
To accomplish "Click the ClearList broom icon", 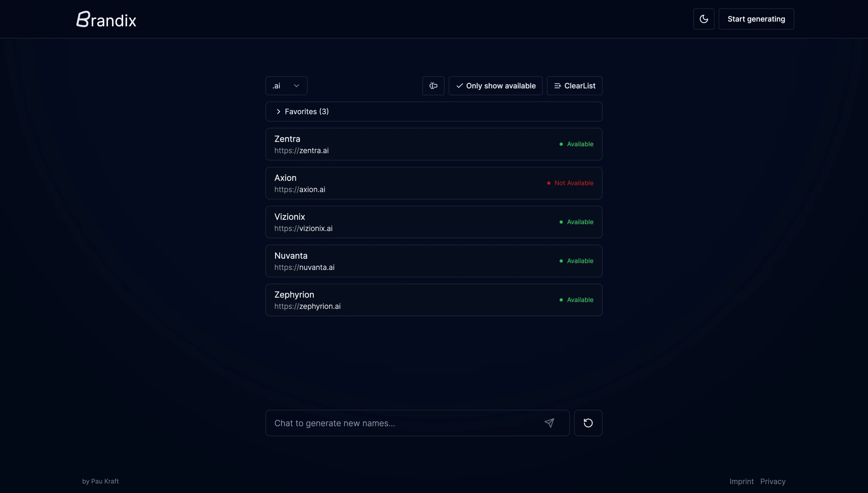I will pos(557,85).
